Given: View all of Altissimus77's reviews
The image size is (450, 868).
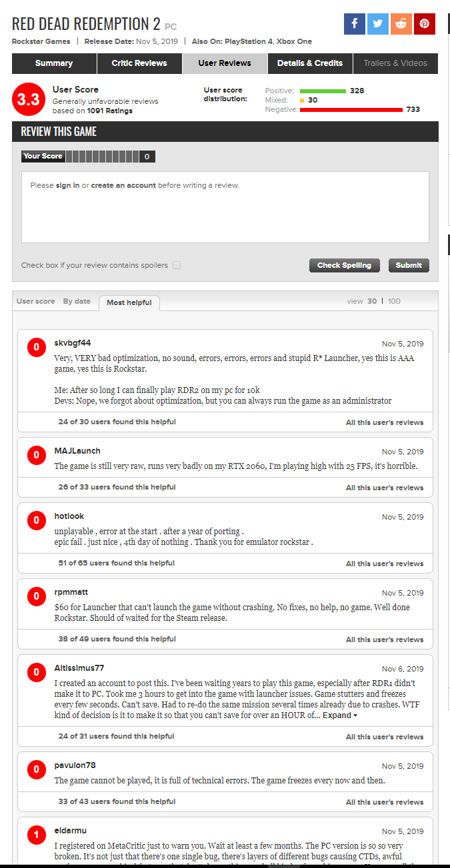Looking at the screenshot, I should click(x=384, y=737).
